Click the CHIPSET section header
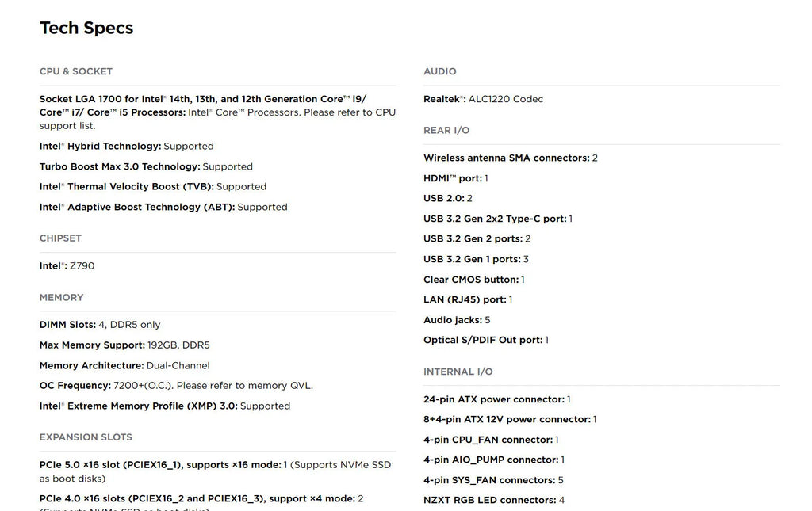812x511 pixels. tap(60, 238)
